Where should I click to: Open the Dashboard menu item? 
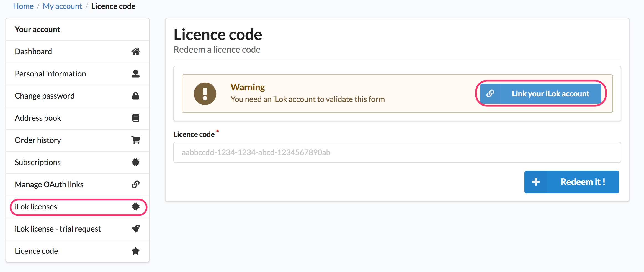point(34,52)
